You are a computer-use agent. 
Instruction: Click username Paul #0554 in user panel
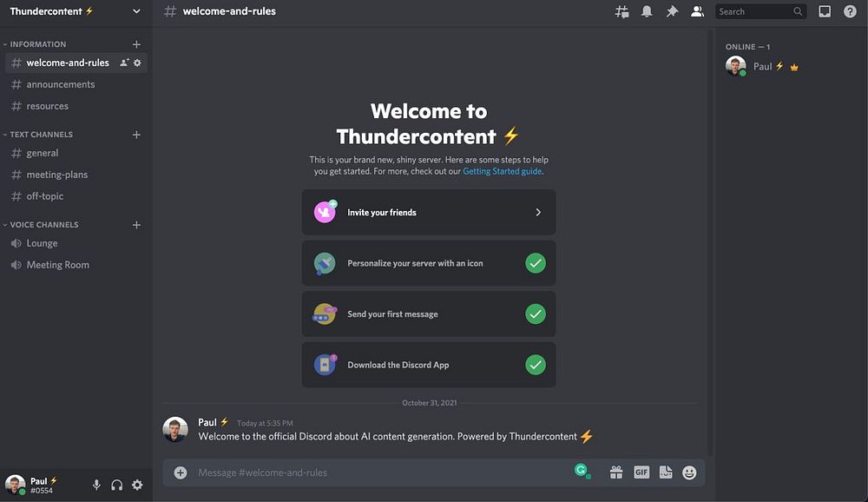pyautogui.click(x=43, y=485)
